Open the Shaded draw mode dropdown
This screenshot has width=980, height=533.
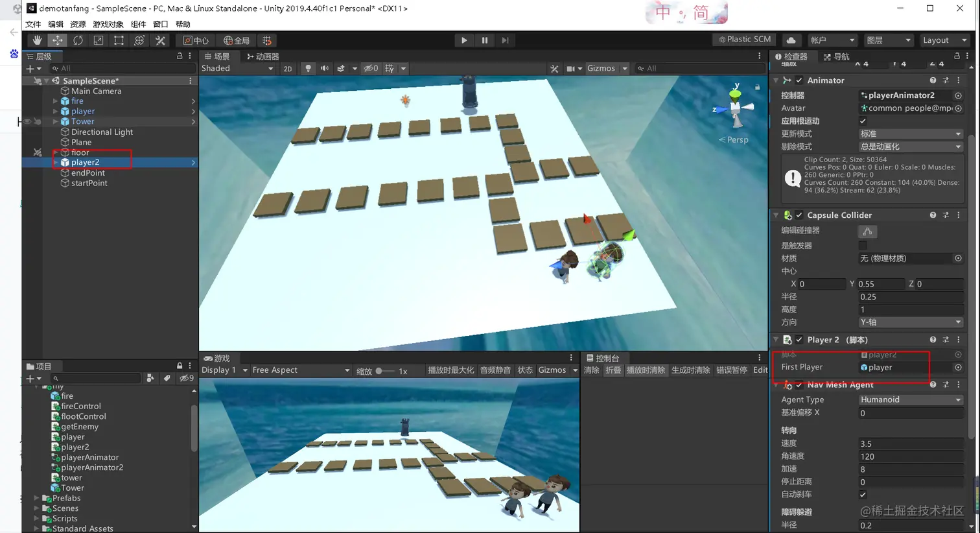click(237, 68)
